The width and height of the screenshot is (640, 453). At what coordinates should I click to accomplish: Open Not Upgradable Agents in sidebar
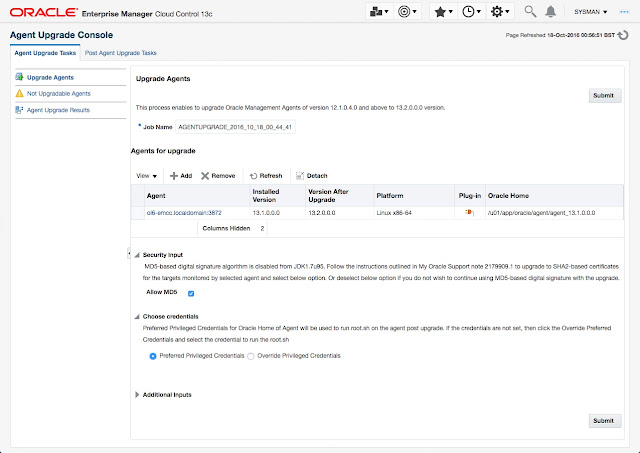coord(59,93)
